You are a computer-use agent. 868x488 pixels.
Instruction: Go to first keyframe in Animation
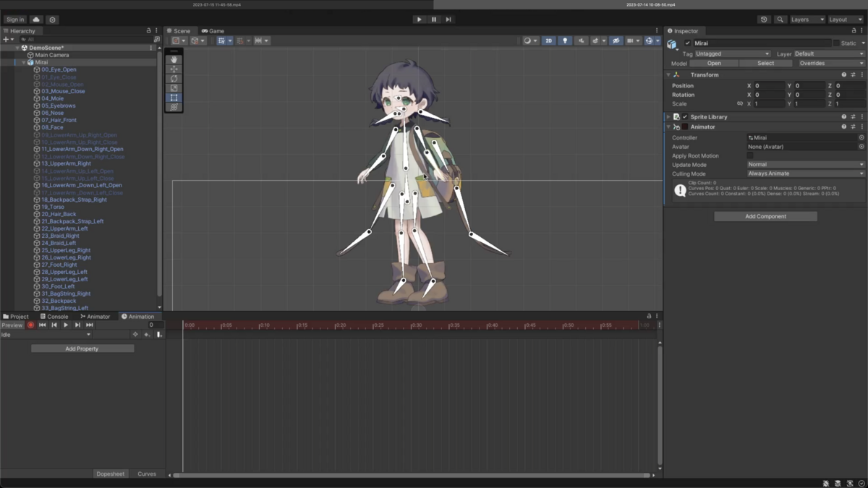tap(42, 325)
